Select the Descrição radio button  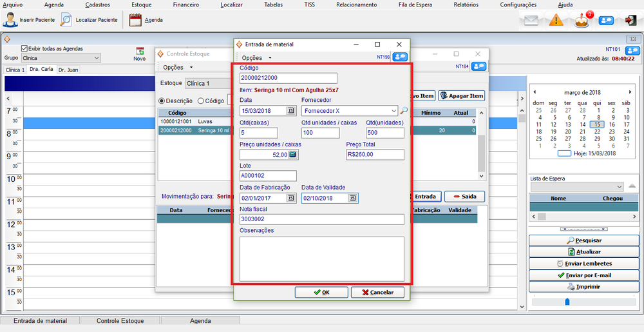click(x=162, y=101)
